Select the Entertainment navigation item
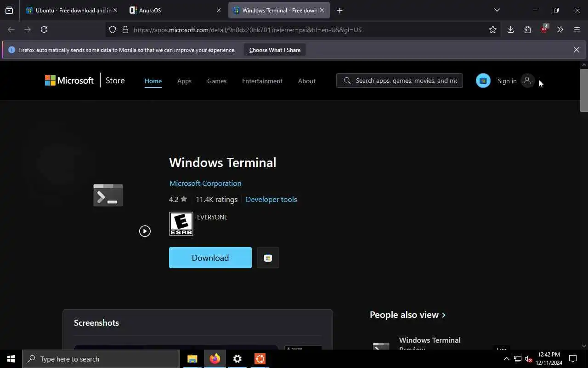 click(262, 81)
